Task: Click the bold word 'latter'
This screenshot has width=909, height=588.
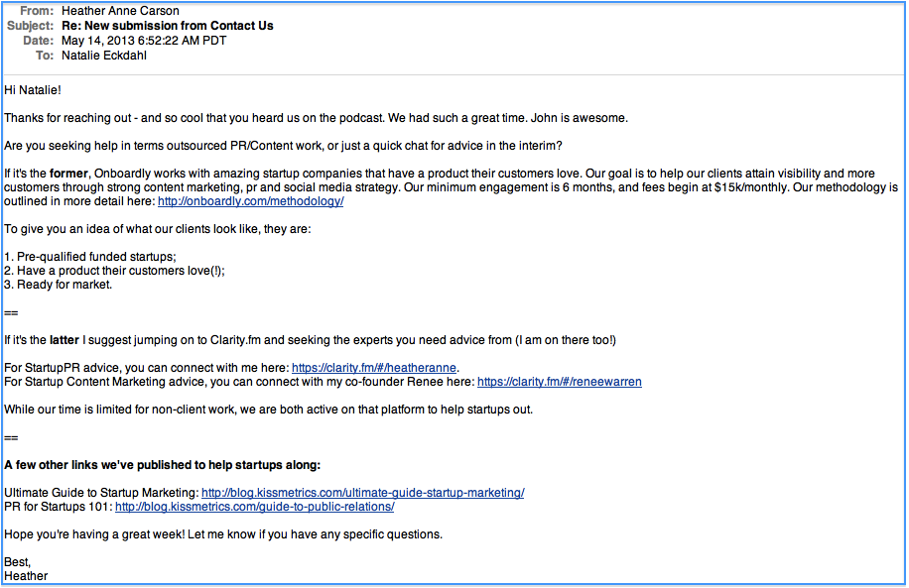Action: [x=65, y=340]
